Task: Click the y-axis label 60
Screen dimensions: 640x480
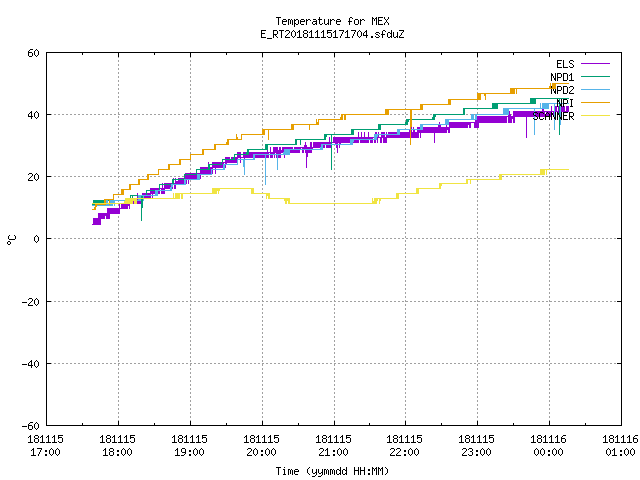Action: click(33, 53)
